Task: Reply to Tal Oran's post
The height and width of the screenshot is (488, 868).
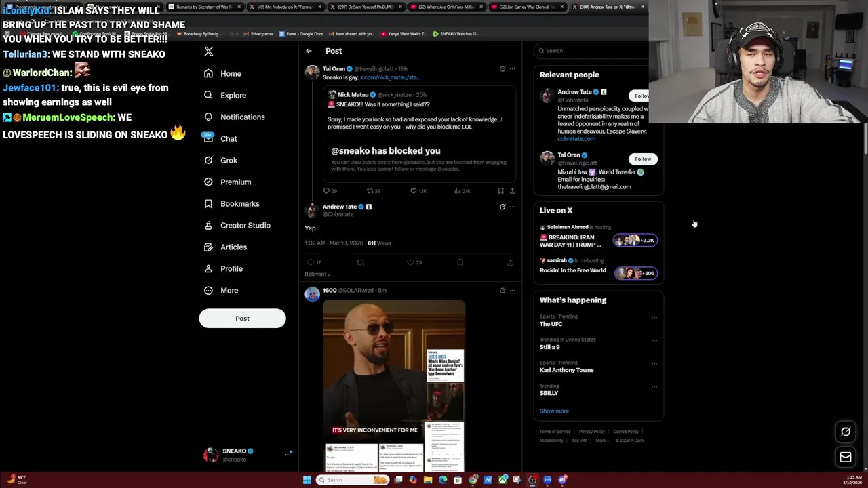Action: pyautogui.click(x=330, y=191)
